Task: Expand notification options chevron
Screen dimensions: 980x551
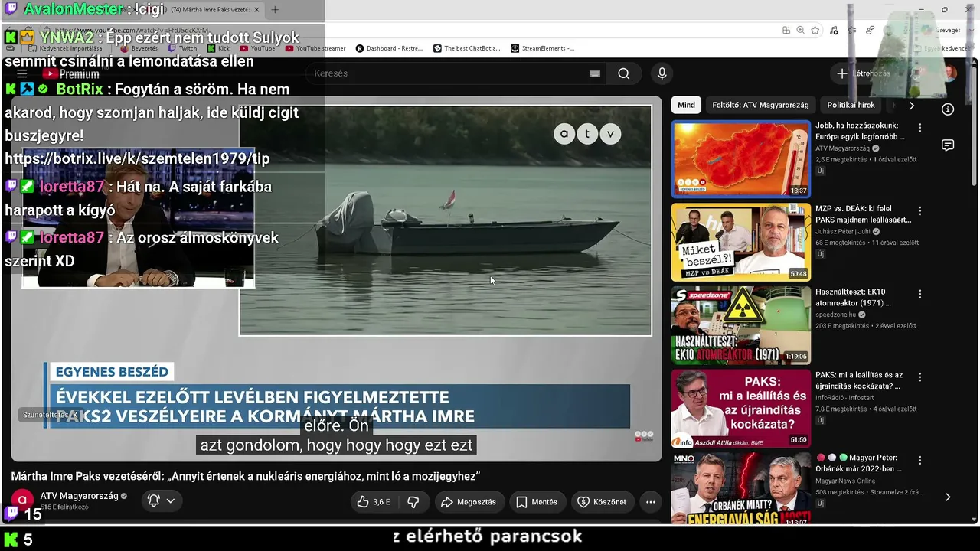Action: pyautogui.click(x=170, y=500)
